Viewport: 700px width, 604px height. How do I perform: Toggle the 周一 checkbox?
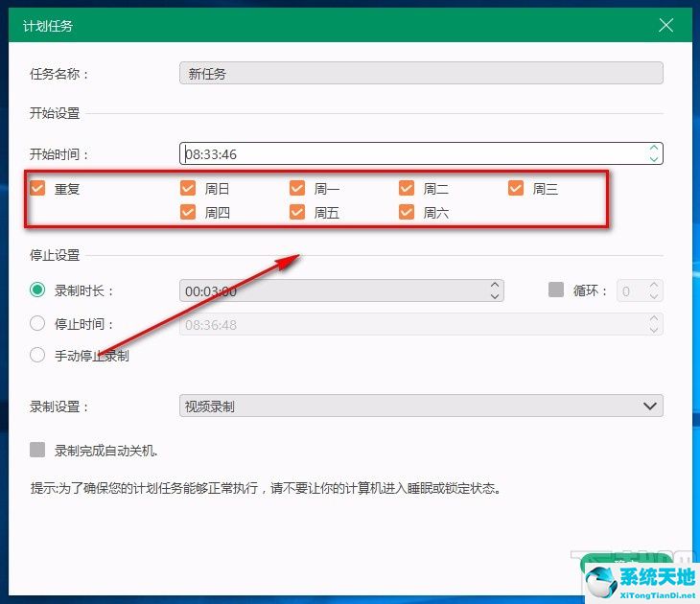[297, 188]
